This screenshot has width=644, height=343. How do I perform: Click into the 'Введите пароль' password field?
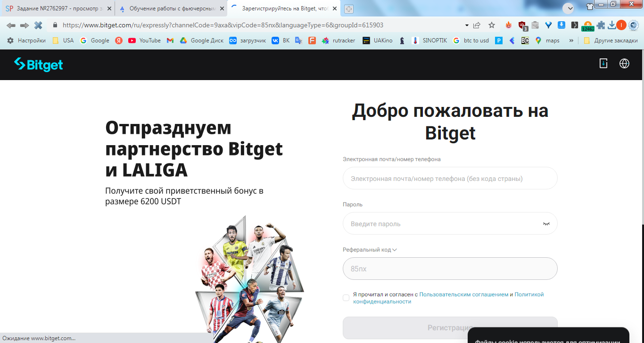tap(450, 223)
